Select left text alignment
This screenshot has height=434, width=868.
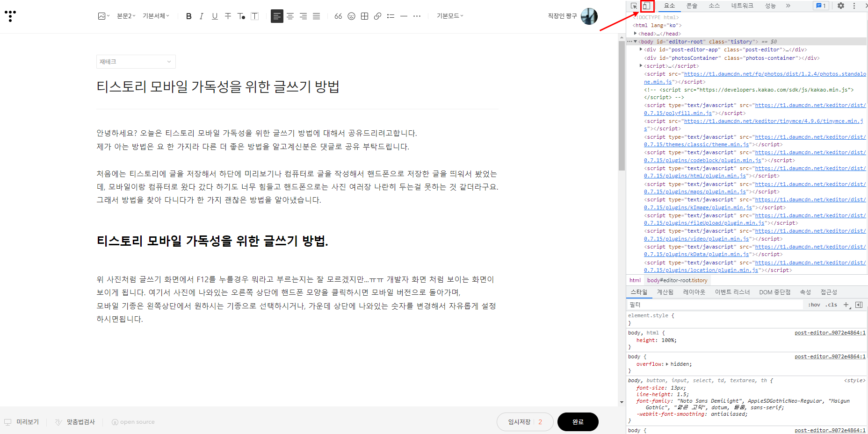click(277, 16)
